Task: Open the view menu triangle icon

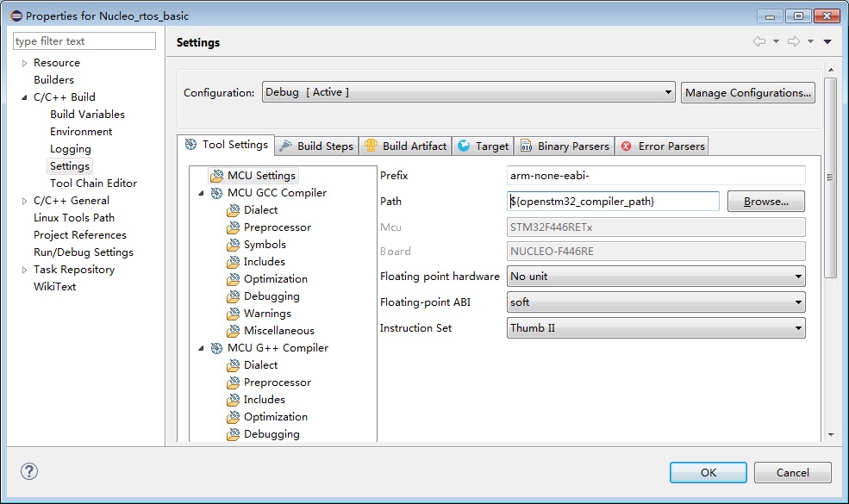Action: 827,41
